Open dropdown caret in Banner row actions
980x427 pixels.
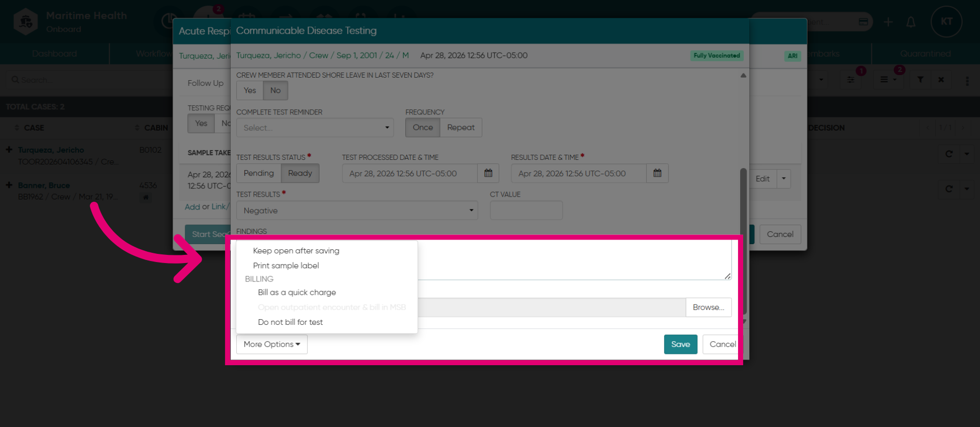tap(967, 189)
